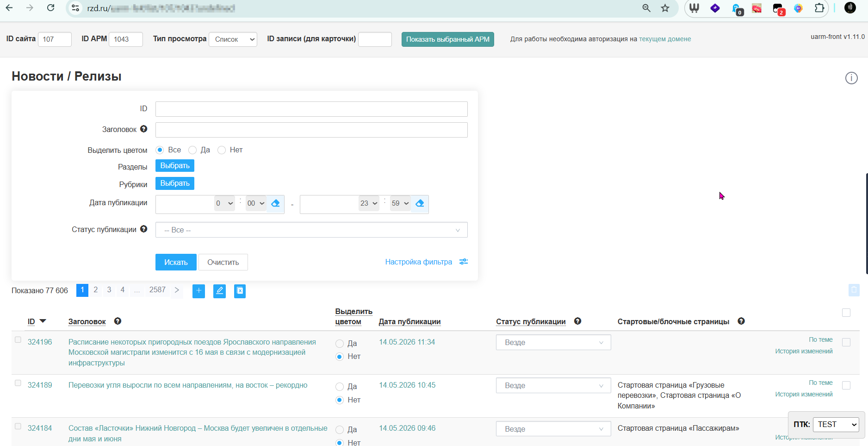Click Выбрать next to Разделы

175,166
